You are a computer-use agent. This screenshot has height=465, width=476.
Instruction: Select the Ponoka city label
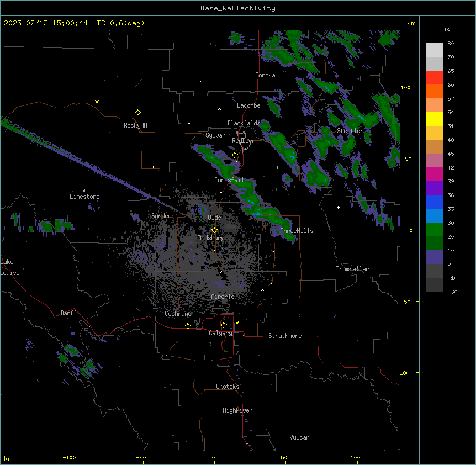click(x=265, y=75)
